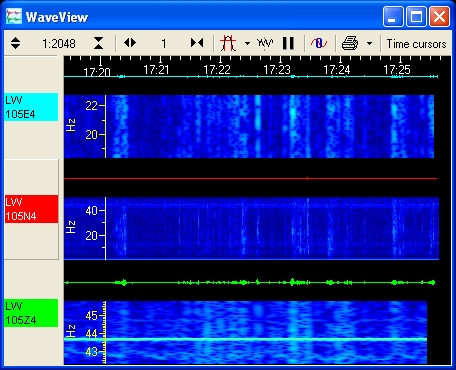Minimize the WaveView window
Viewport: 456px width, 370px height.
point(393,17)
